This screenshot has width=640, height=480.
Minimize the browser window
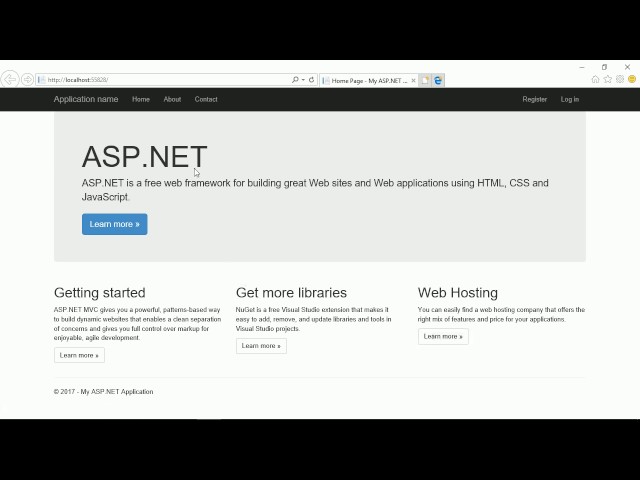click(x=582, y=67)
